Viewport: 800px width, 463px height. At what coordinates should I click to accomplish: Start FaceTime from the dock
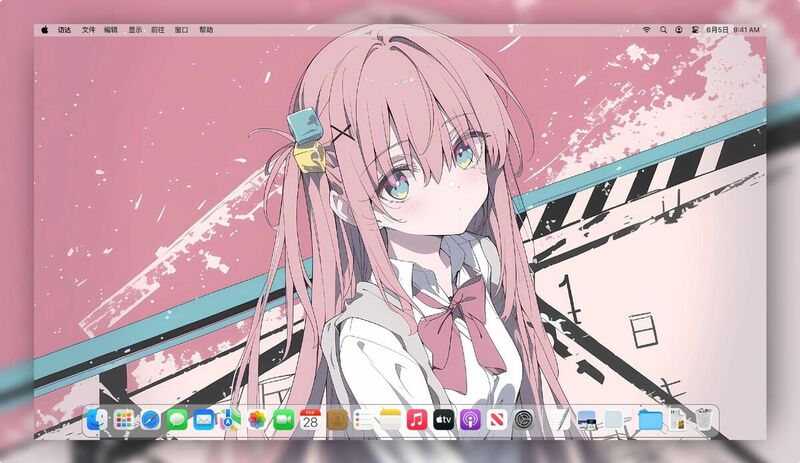coord(284,420)
